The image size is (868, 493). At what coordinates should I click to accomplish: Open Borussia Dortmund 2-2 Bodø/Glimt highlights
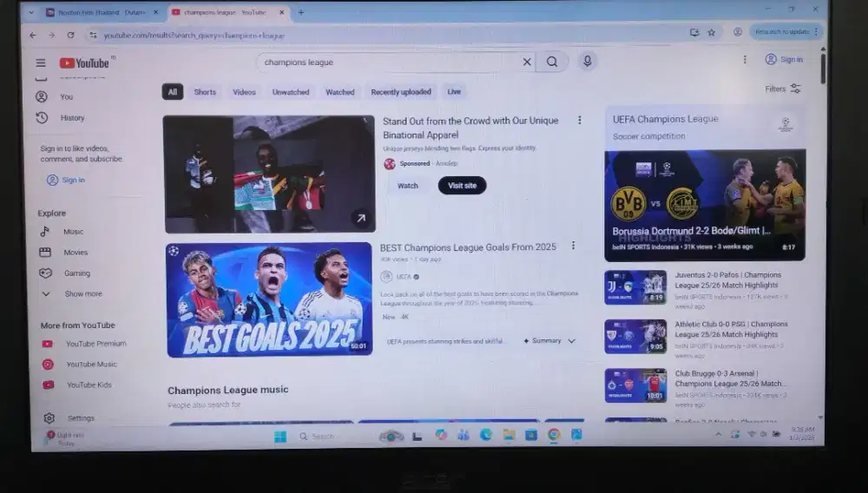705,206
